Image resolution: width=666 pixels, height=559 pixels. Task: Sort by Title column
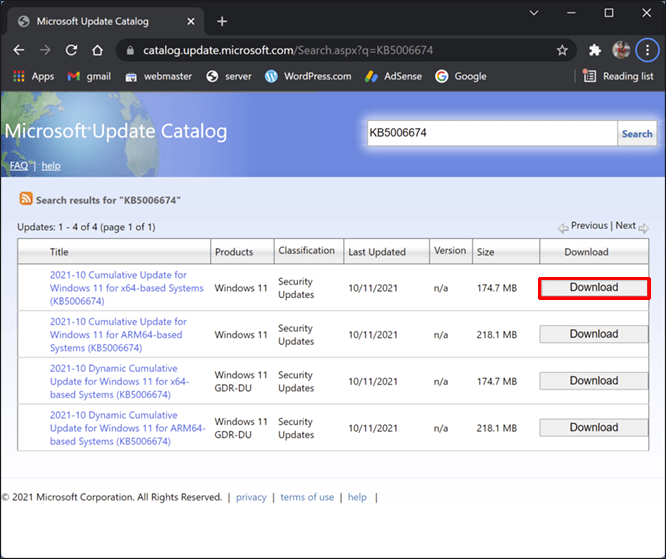(59, 252)
